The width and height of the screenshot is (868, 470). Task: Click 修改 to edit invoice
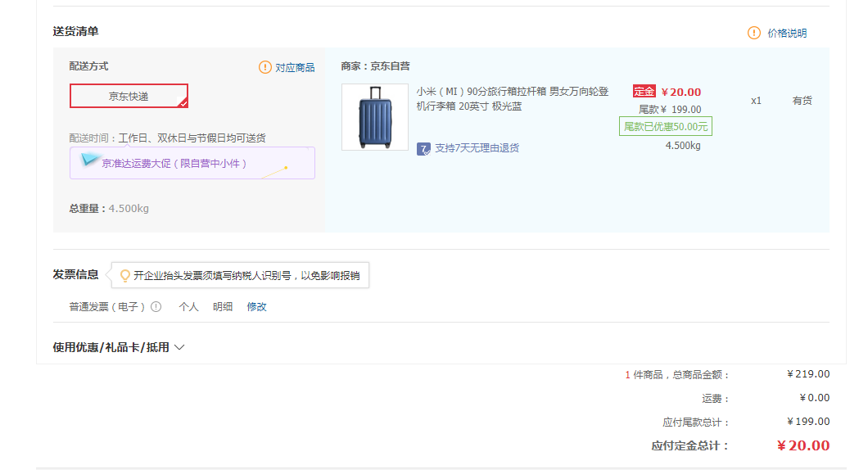tap(257, 307)
